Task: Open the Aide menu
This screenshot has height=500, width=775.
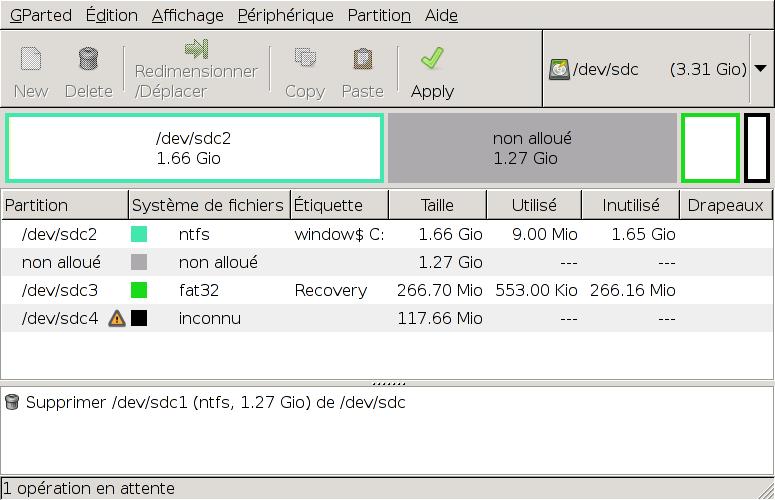Action: (441, 15)
